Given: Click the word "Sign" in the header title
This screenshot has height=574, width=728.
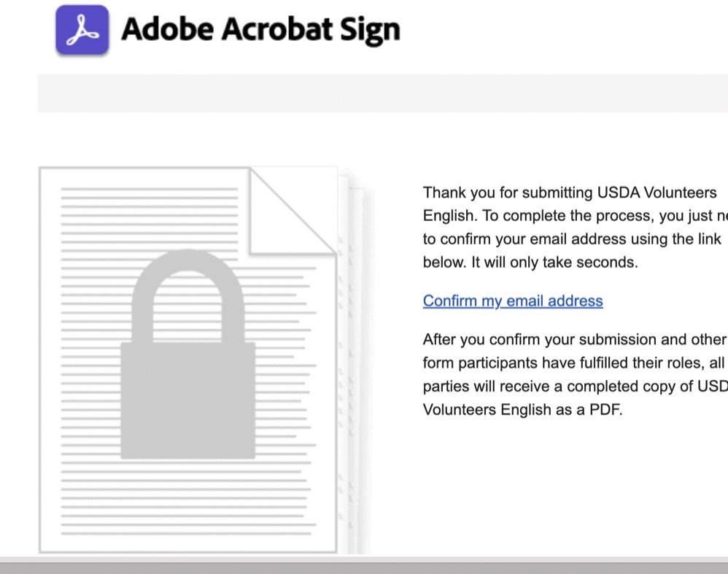Looking at the screenshot, I should click(x=370, y=30).
